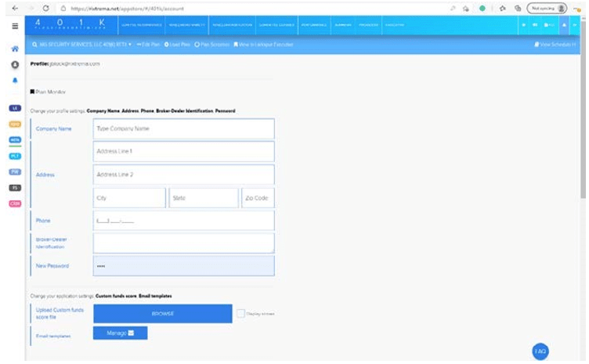Focus the Zip Code field
This screenshot has width=589, height=364.
click(258, 198)
